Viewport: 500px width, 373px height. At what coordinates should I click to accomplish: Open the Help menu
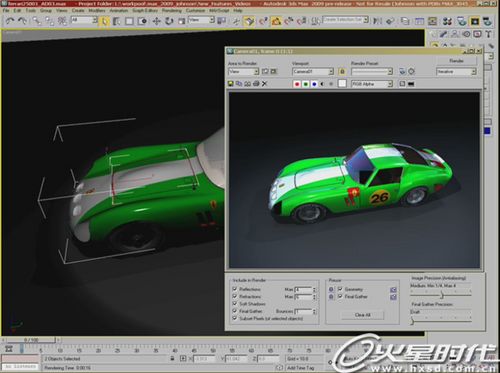coord(238,11)
